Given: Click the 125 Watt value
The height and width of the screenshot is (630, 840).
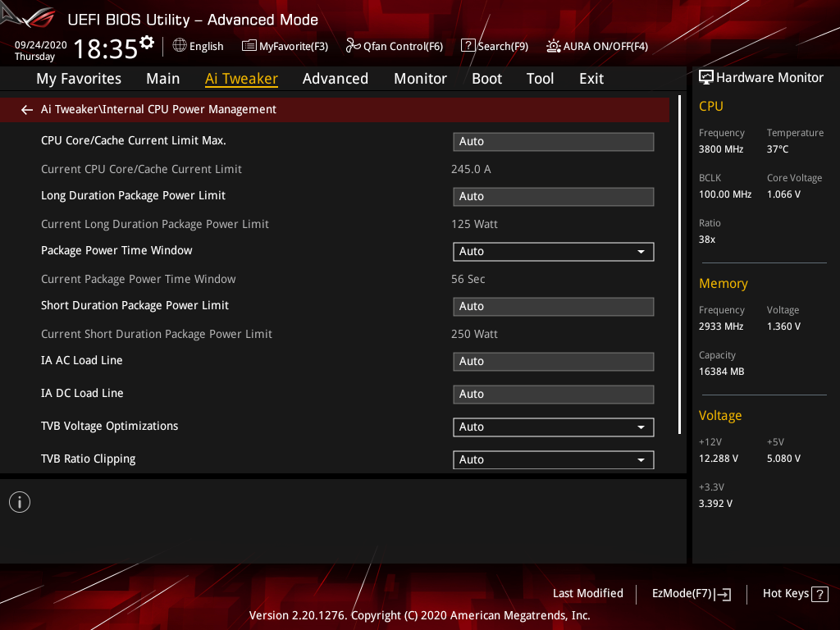Looking at the screenshot, I should coord(474,225).
